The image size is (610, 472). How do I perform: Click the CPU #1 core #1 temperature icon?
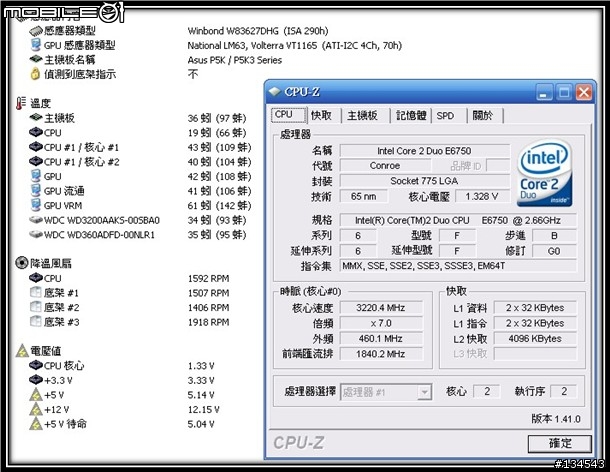(x=36, y=147)
